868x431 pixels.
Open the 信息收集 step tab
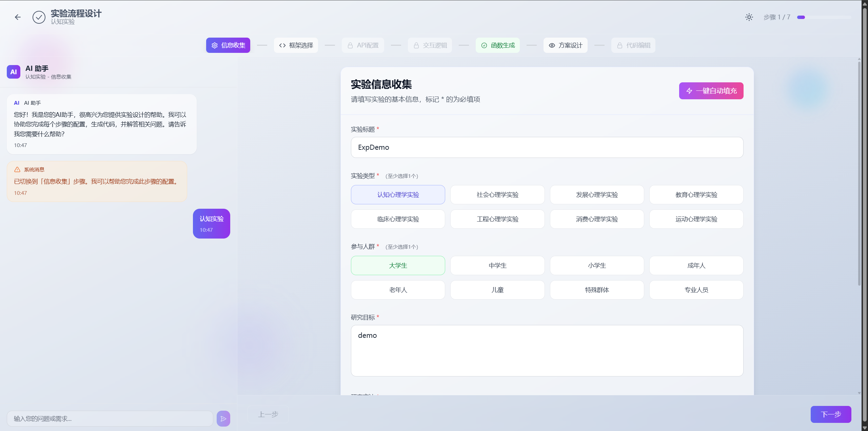[228, 45]
